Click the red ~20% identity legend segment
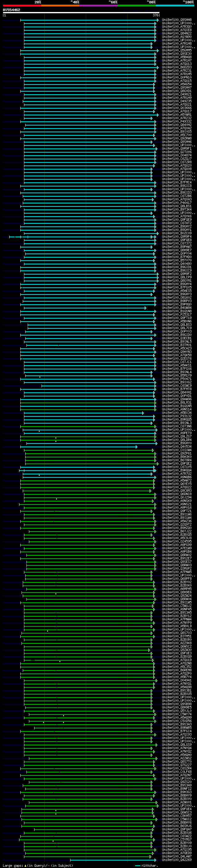 (22, 6)
